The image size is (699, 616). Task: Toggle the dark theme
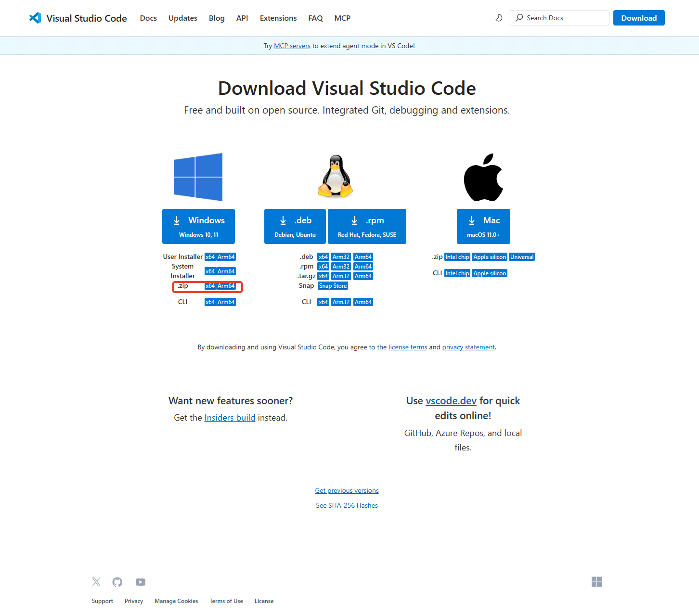click(499, 18)
